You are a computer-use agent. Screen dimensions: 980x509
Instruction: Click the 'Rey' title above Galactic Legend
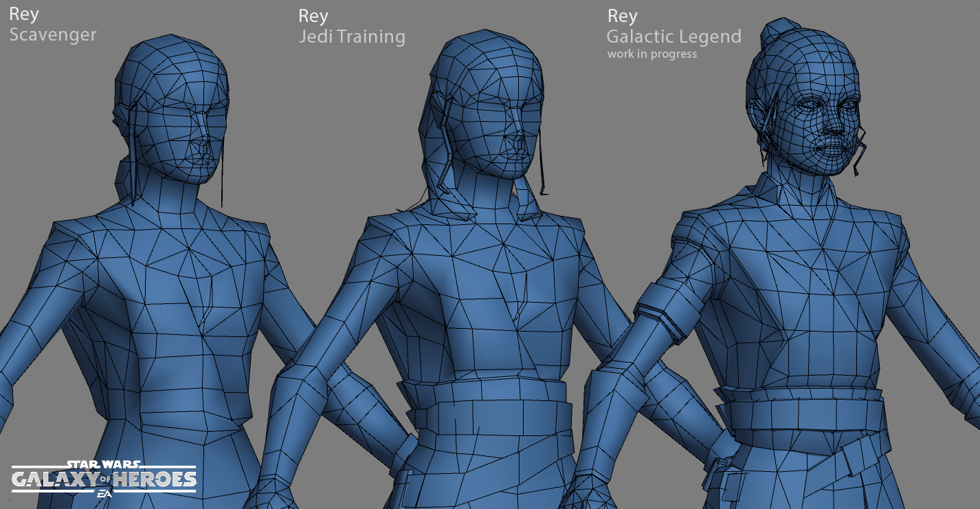point(622,16)
